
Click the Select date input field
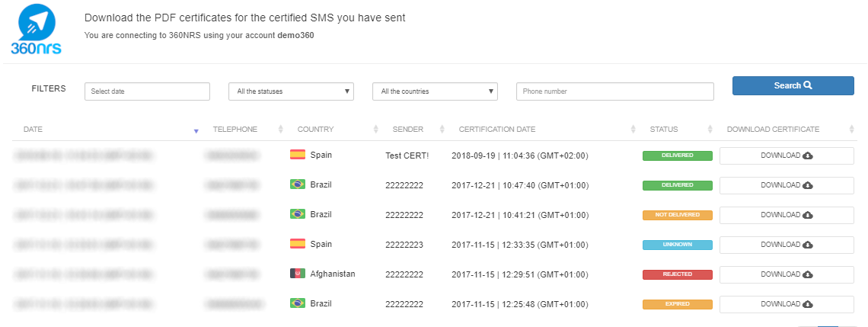coord(147,91)
